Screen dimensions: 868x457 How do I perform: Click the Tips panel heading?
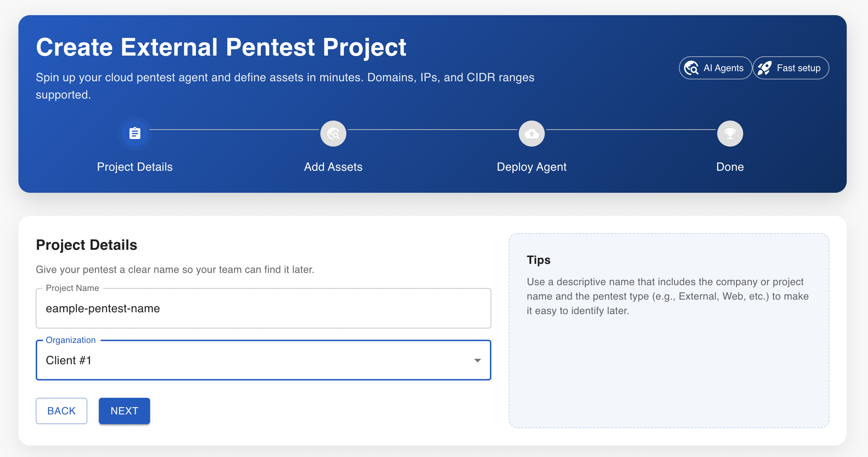point(538,260)
